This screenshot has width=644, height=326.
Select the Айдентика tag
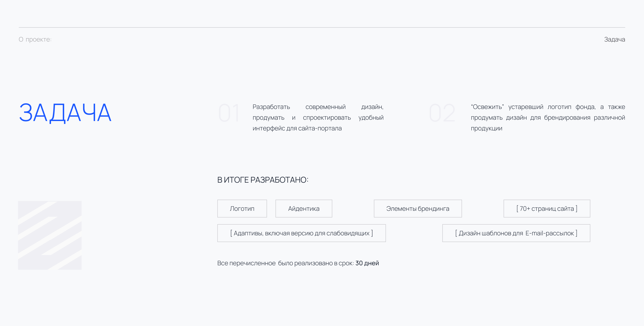click(x=304, y=209)
